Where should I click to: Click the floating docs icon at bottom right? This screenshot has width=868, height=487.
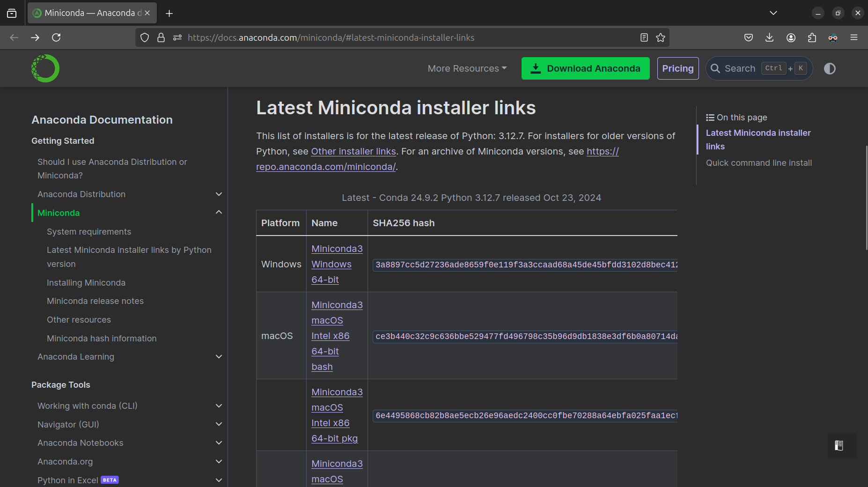(x=839, y=446)
